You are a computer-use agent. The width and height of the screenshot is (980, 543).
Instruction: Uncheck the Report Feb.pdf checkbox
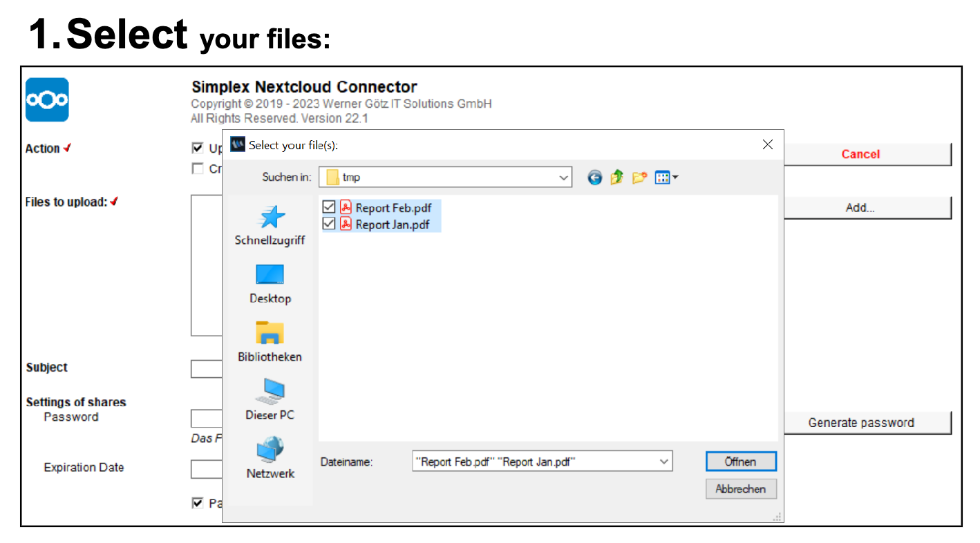tap(329, 207)
